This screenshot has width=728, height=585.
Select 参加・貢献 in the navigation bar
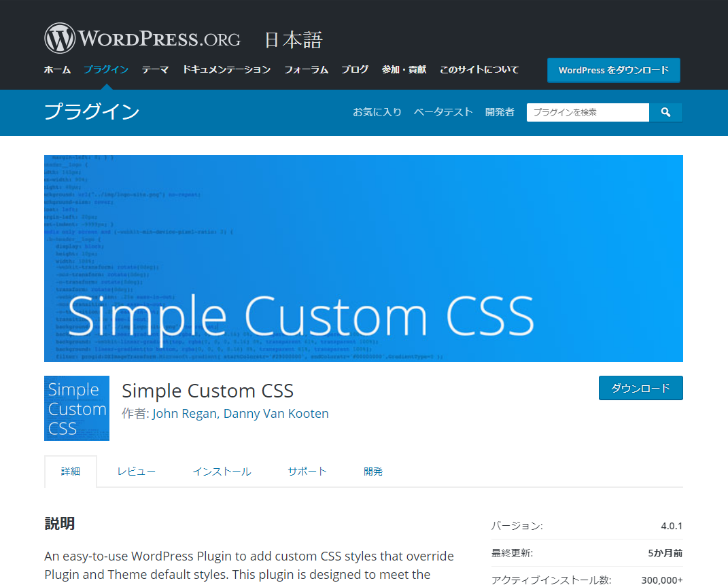click(x=404, y=69)
